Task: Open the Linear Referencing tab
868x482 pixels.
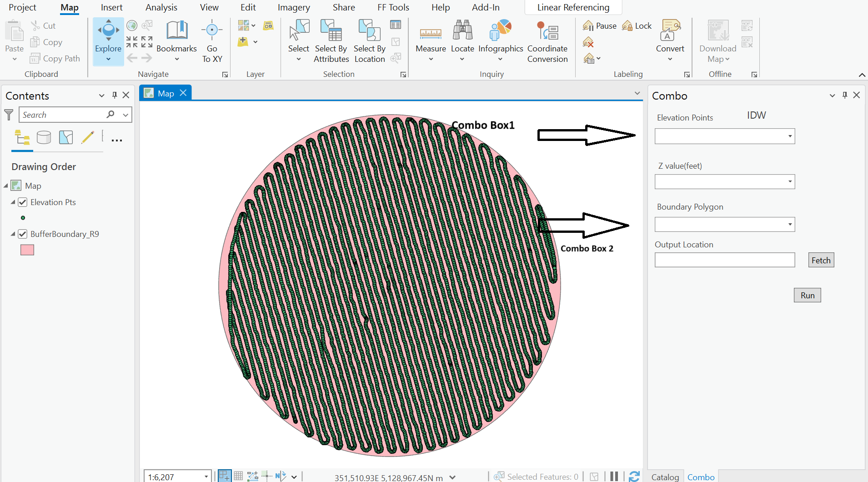Action: [573, 7]
